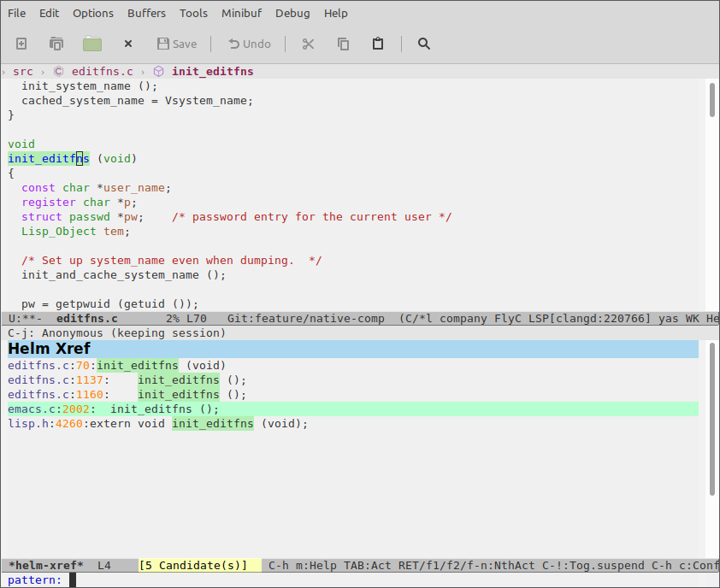Click the helm pattern input field
Viewport: 720px width, 588px height.
(x=390, y=580)
